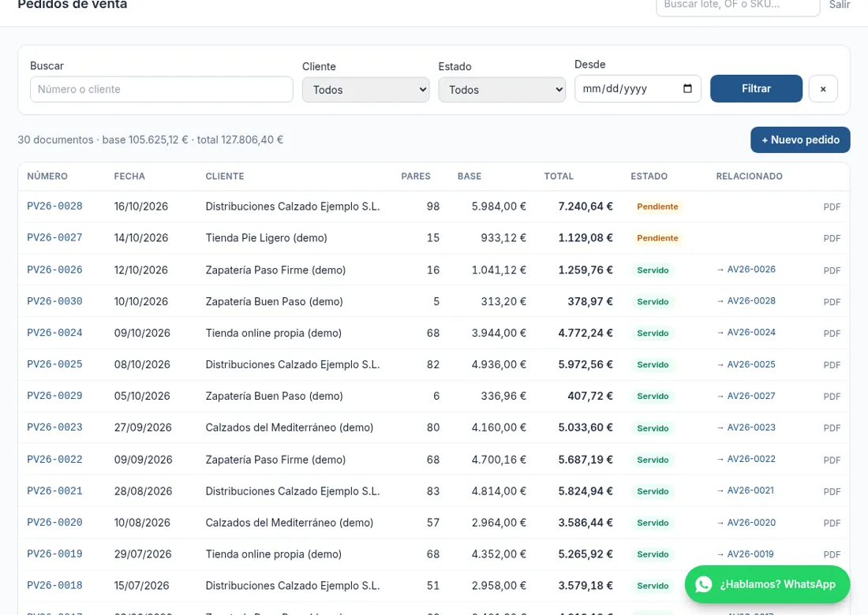Screen dimensions: 868x615
Task: Open order PV26-0022
Action: pos(54,460)
